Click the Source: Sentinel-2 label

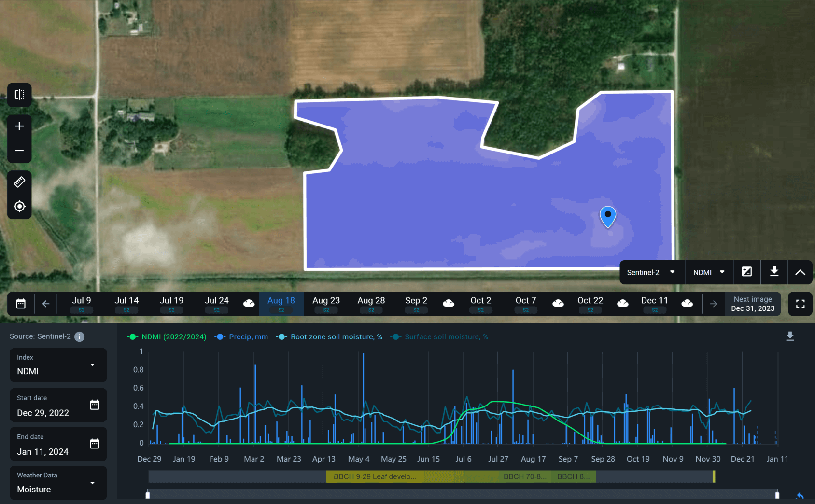click(40, 336)
